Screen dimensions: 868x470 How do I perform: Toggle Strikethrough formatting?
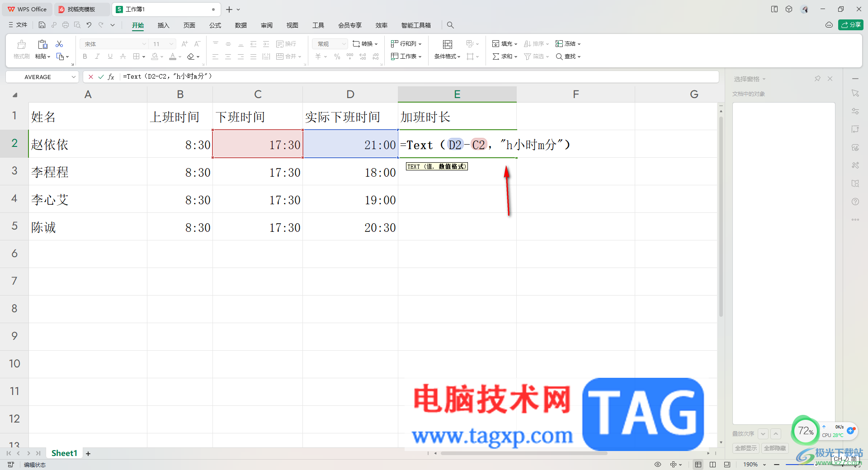coord(123,56)
